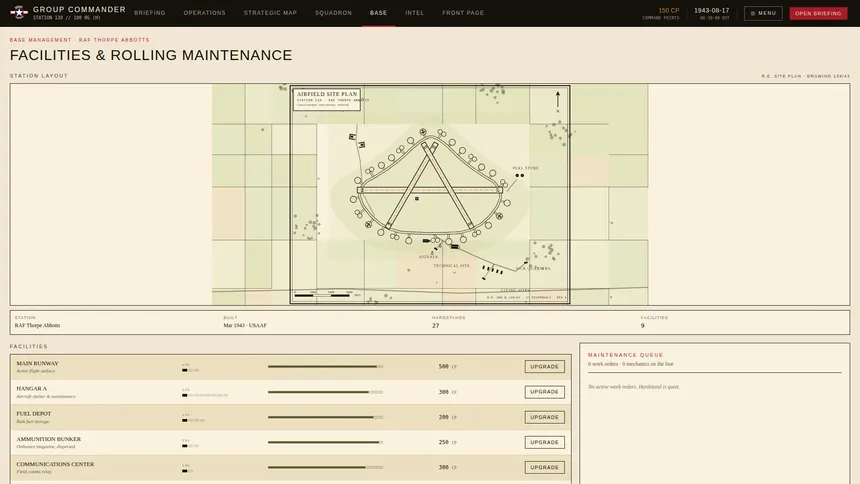Click the Facilities count 9
The image size is (860, 484).
642,325
